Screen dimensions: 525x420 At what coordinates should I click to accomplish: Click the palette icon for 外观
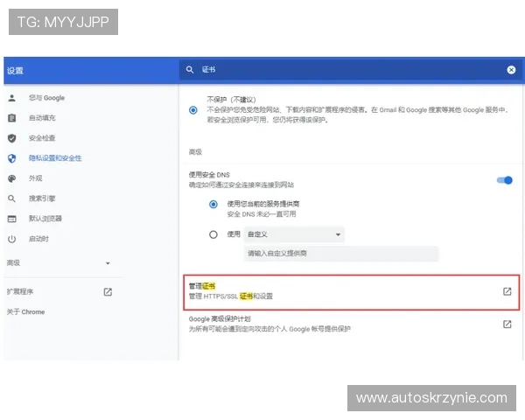pos(12,178)
